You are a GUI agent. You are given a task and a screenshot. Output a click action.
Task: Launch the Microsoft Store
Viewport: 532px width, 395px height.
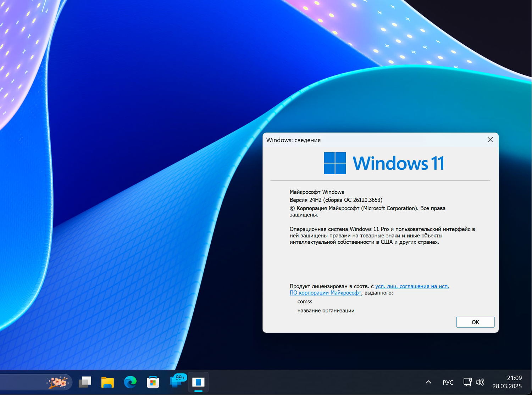153,382
